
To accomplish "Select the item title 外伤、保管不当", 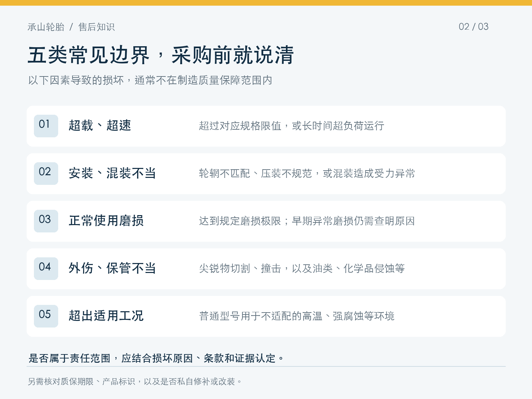I will click(x=112, y=268).
